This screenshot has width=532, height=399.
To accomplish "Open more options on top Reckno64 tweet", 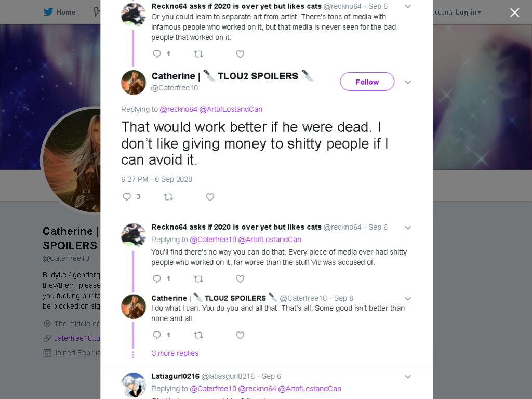I will (408, 6).
